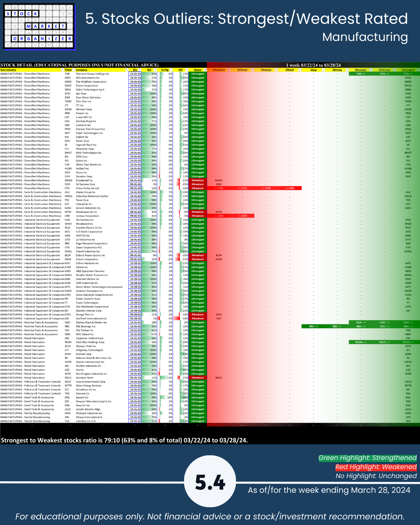This screenshot has height=525, width=420.
Task: Click the Green Highlight: Strengthened legend
Action: pos(367,458)
